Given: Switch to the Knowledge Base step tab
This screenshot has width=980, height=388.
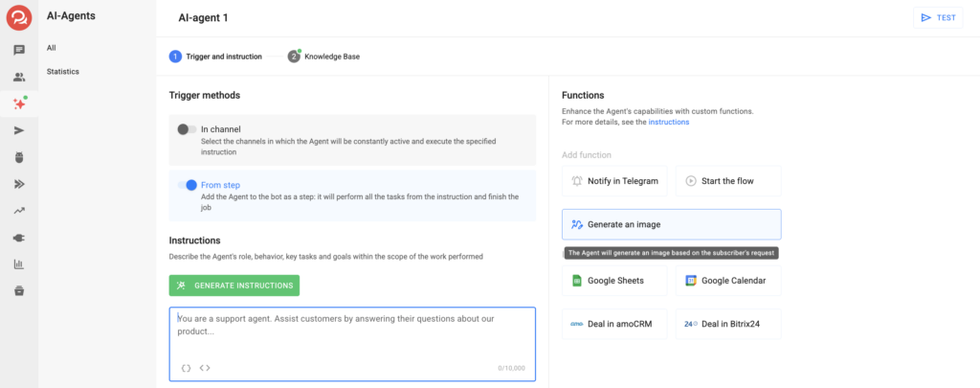Looking at the screenshot, I should click(323, 57).
